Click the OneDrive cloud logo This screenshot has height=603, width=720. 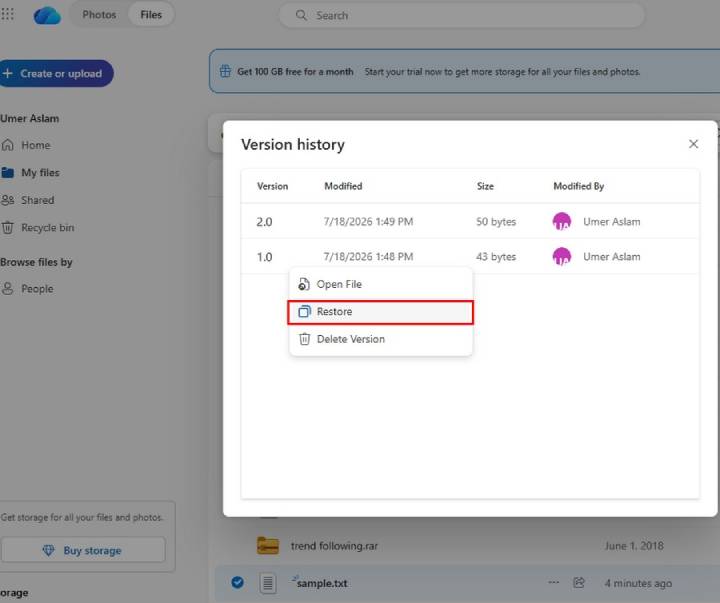(x=47, y=15)
